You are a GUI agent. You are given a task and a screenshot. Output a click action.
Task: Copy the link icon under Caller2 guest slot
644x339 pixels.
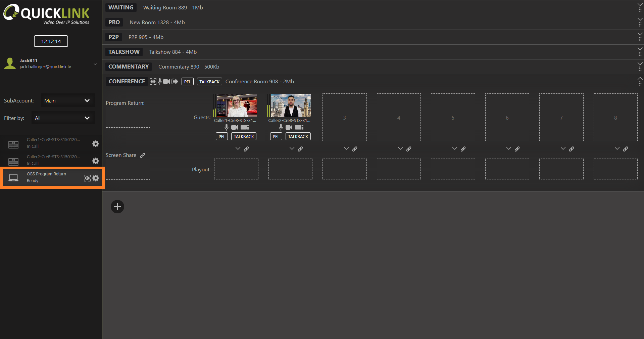[x=300, y=149]
